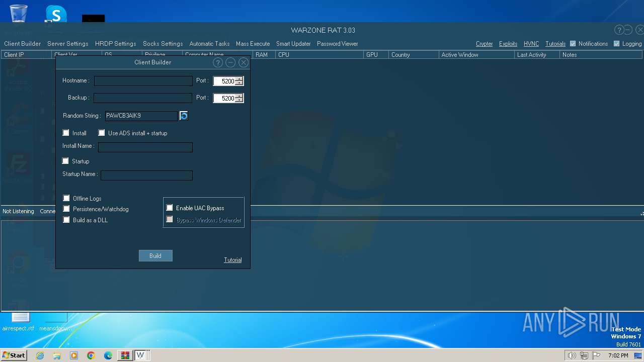Check Build as a DLL
This screenshot has height=362, width=644.
[66, 220]
